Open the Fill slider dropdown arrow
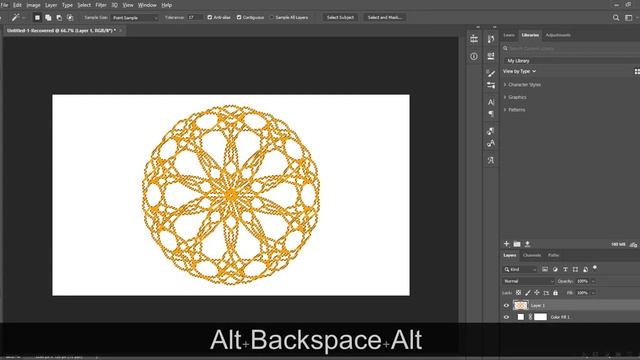 (x=593, y=293)
